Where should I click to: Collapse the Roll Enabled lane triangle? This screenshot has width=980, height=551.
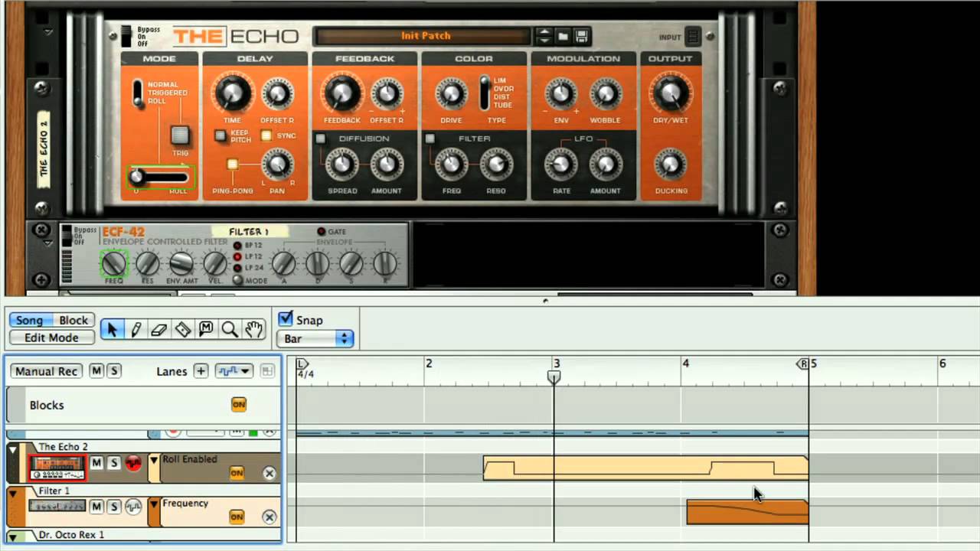[154, 461]
